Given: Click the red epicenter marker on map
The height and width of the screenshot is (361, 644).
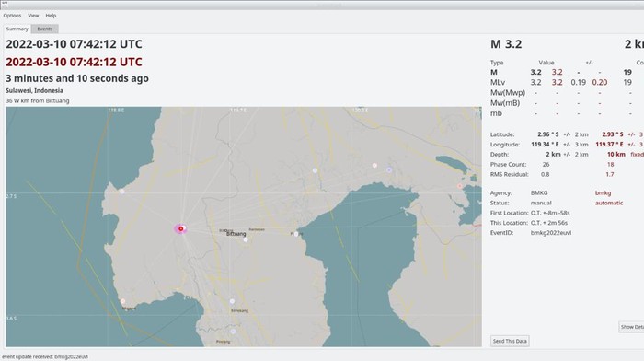Looking at the screenshot, I should 180,228.
